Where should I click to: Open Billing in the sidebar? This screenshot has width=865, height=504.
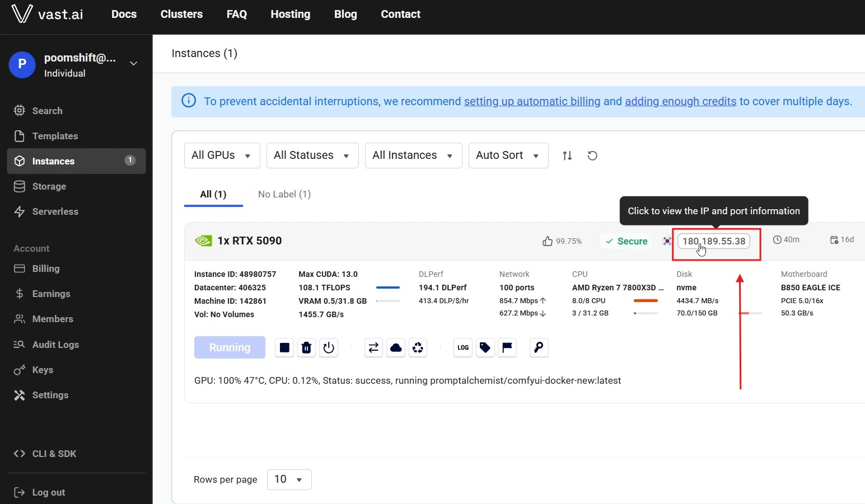76,269
